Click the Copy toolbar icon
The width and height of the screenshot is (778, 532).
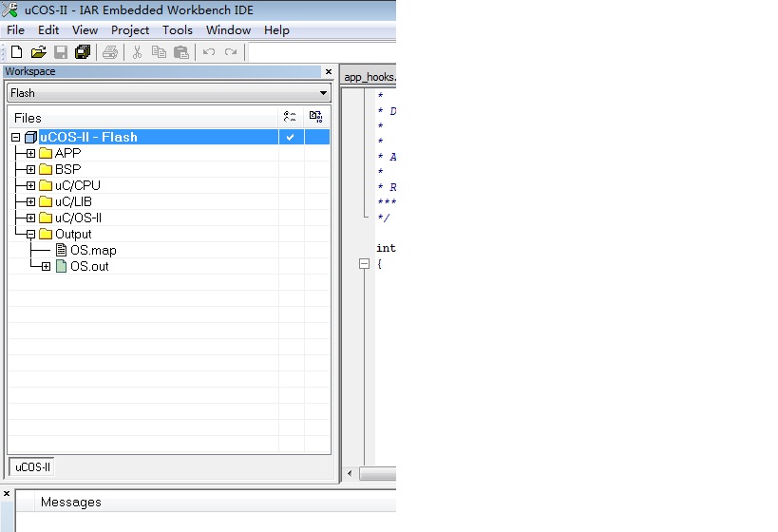tap(159, 52)
